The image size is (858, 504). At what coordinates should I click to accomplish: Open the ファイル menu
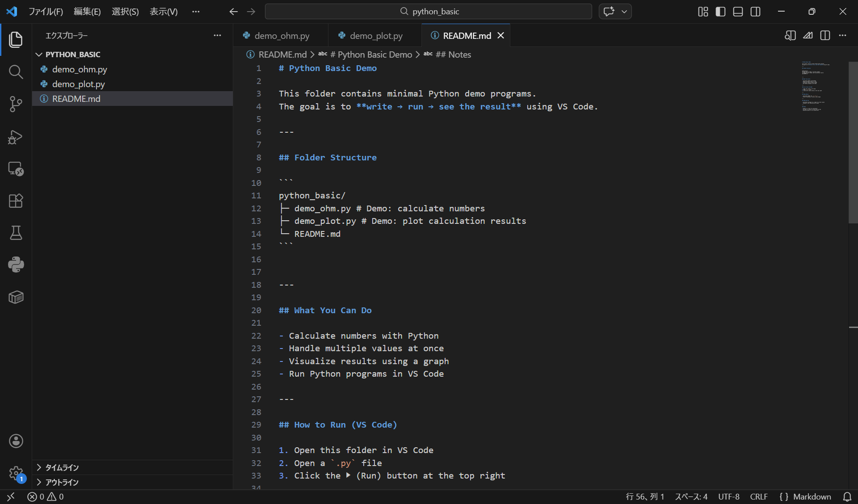tap(46, 12)
